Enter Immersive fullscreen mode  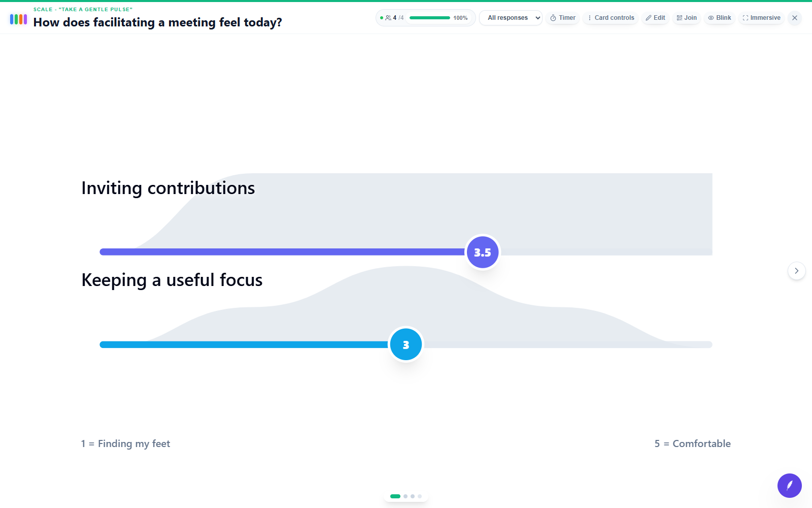(x=761, y=18)
